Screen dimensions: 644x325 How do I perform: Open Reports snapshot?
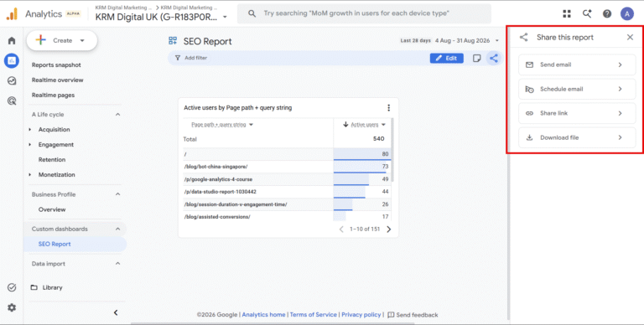click(x=56, y=64)
